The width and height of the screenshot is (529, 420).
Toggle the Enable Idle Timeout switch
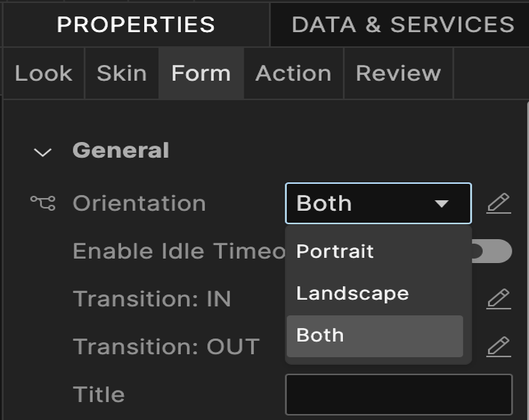(493, 251)
